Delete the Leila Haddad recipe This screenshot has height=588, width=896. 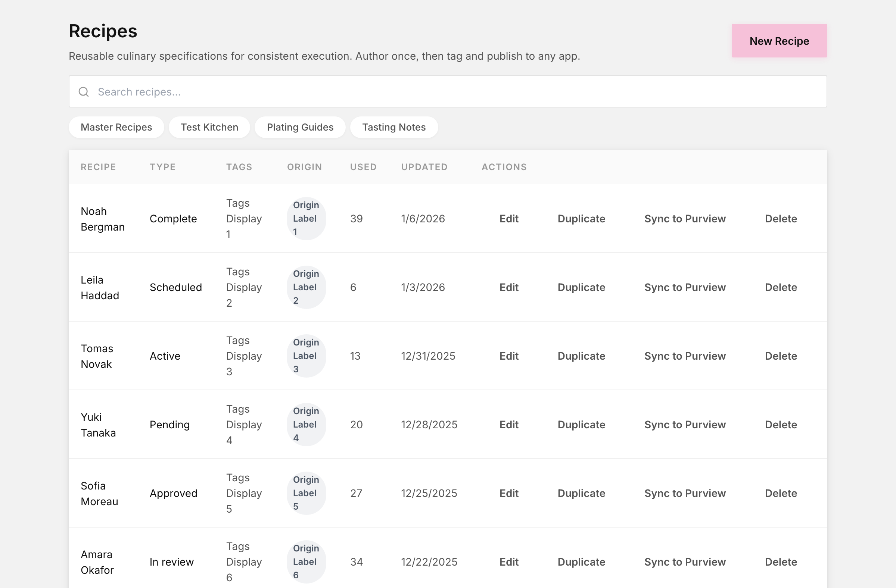(781, 287)
